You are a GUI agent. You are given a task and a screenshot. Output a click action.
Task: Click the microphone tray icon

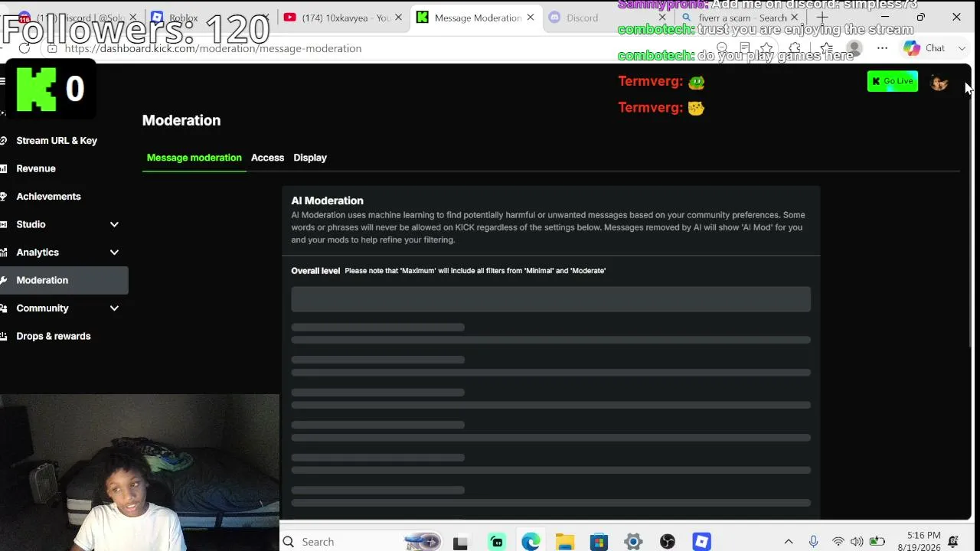pyautogui.click(x=813, y=542)
